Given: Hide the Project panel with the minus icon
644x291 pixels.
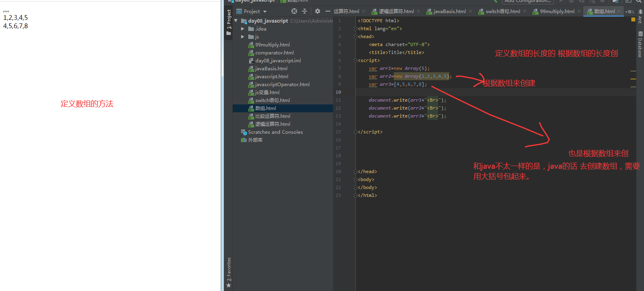Looking at the screenshot, I should [x=328, y=12].
